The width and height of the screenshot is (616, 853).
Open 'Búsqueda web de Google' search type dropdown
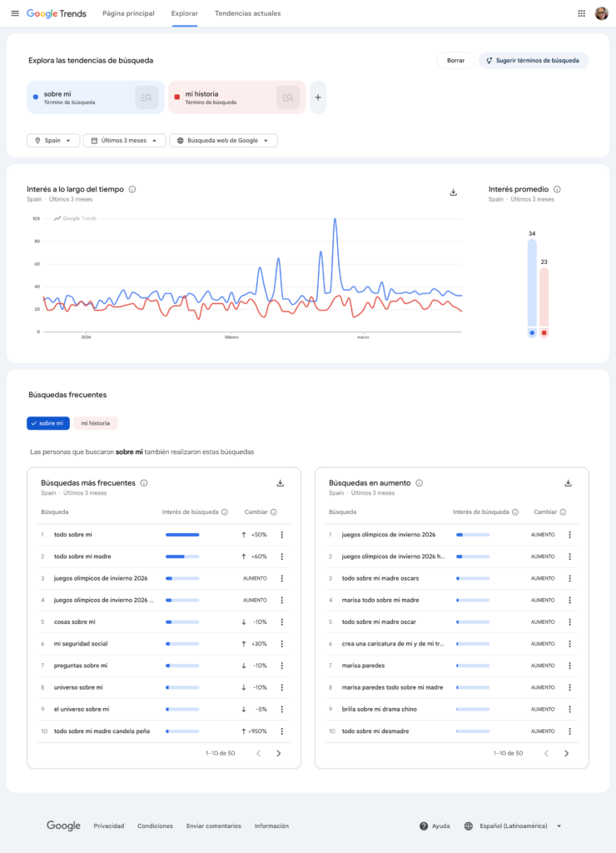pos(223,140)
